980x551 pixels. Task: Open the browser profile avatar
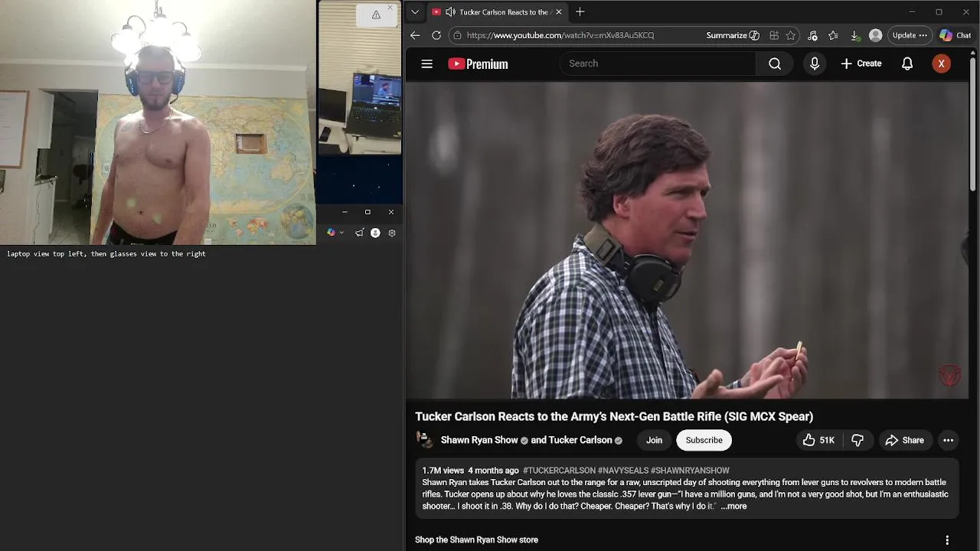(x=876, y=35)
